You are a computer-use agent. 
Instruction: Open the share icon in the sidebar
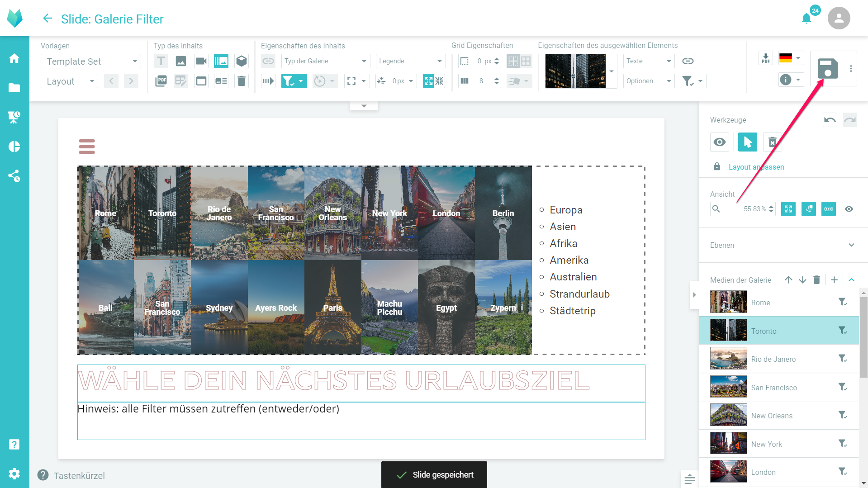point(14,176)
